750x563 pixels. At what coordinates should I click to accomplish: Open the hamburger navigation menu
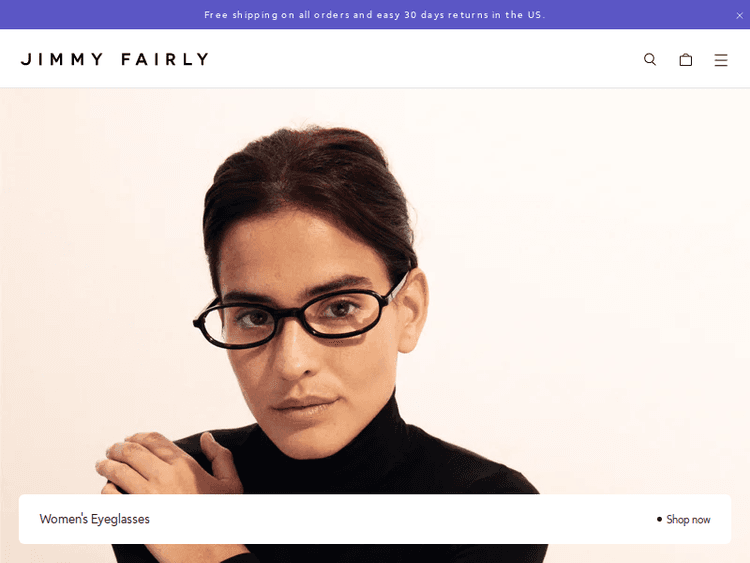[721, 60]
